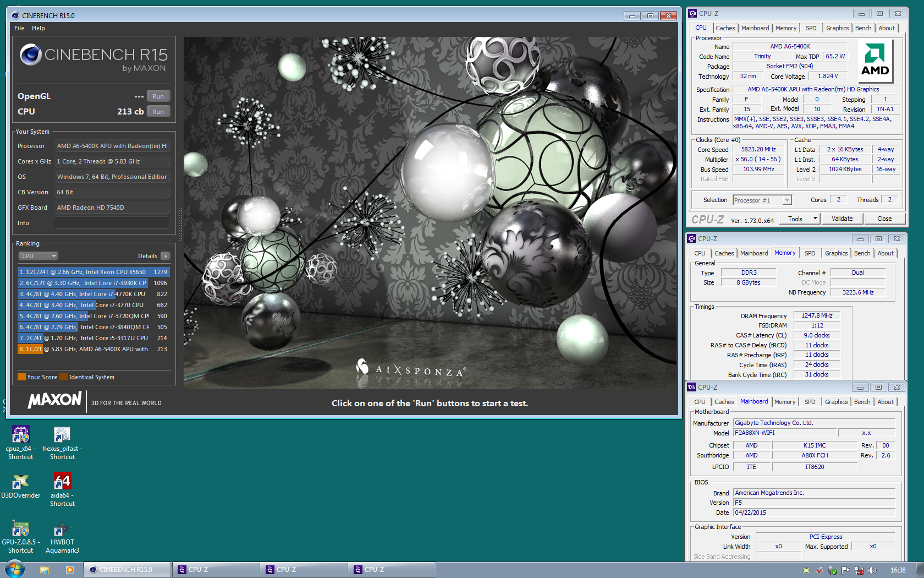Image resolution: width=924 pixels, height=578 pixels.
Task: Click the Identical System legend swatch
Action: click(63, 377)
